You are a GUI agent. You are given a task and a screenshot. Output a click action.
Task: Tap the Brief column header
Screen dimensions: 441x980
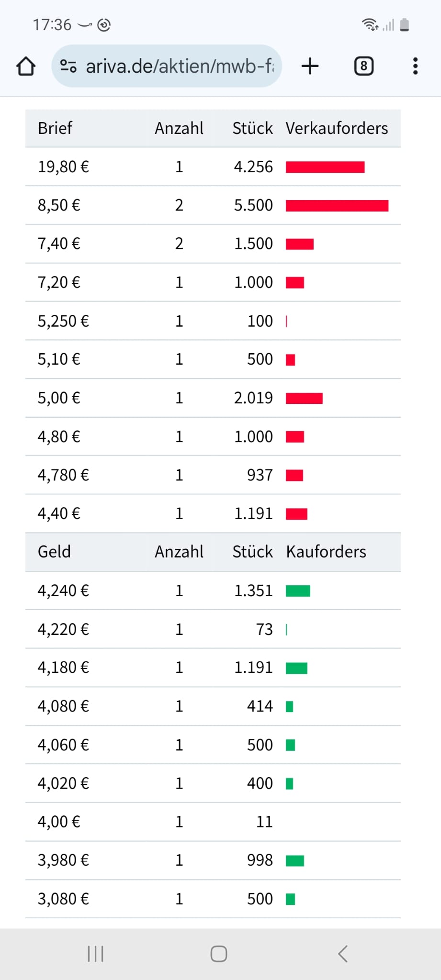(x=55, y=128)
